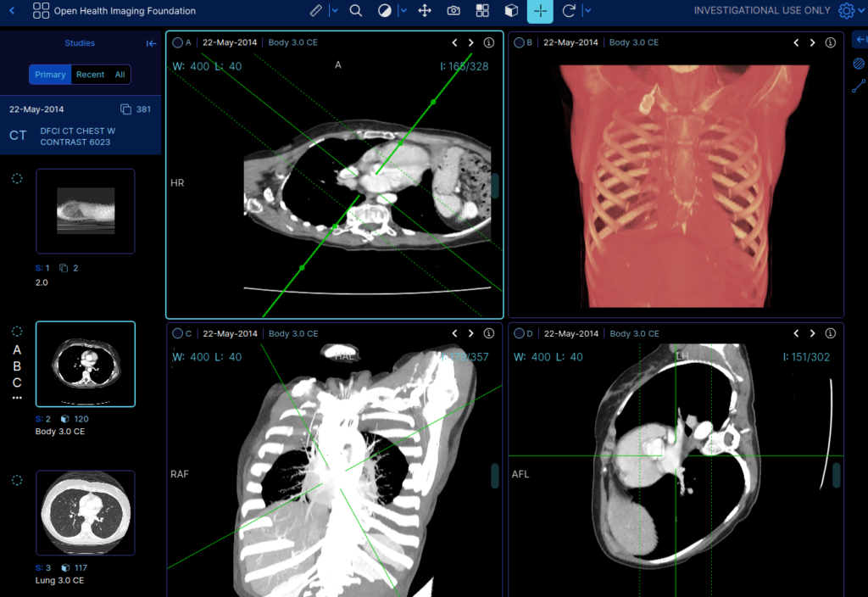
Task: Select viewport A radio indicator
Action: tap(177, 42)
